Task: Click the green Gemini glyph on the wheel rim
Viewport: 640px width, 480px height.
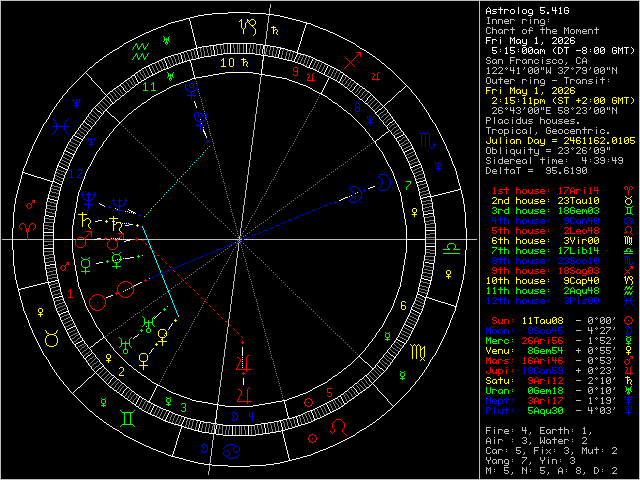Action: (x=128, y=419)
